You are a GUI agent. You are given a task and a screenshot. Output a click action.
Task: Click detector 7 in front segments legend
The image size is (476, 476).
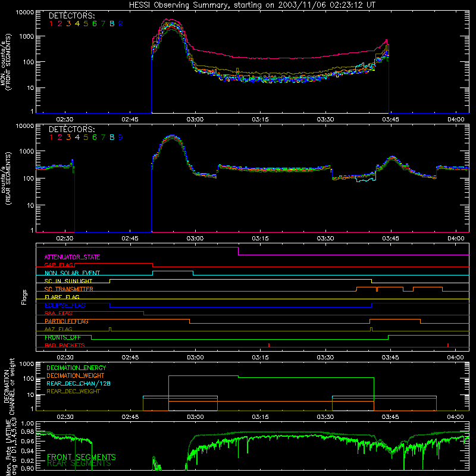[x=103, y=23]
